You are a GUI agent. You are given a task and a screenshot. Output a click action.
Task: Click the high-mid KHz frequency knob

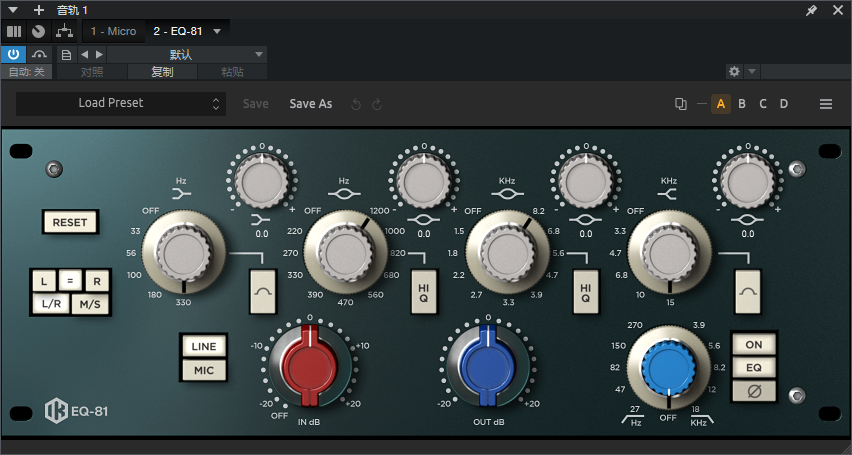[x=508, y=253]
